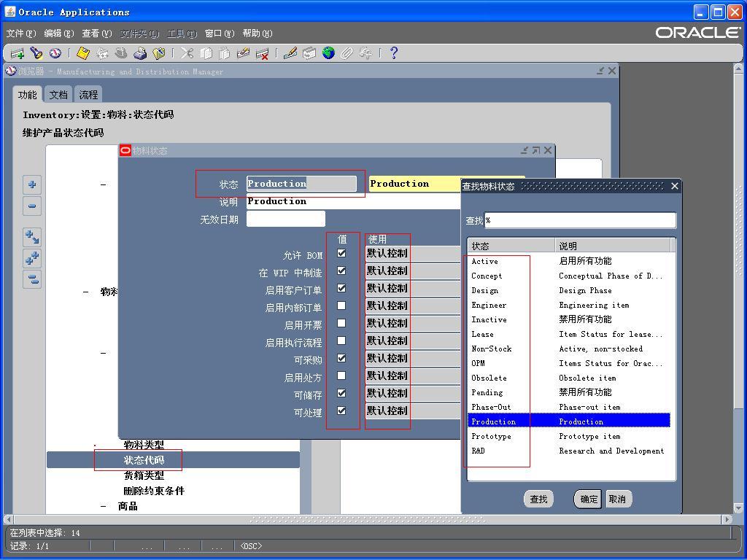Image resolution: width=747 pixels, height=560 pixels.
Task: Click the Next Step toolbar icon
Action: [x=102, y=53]
